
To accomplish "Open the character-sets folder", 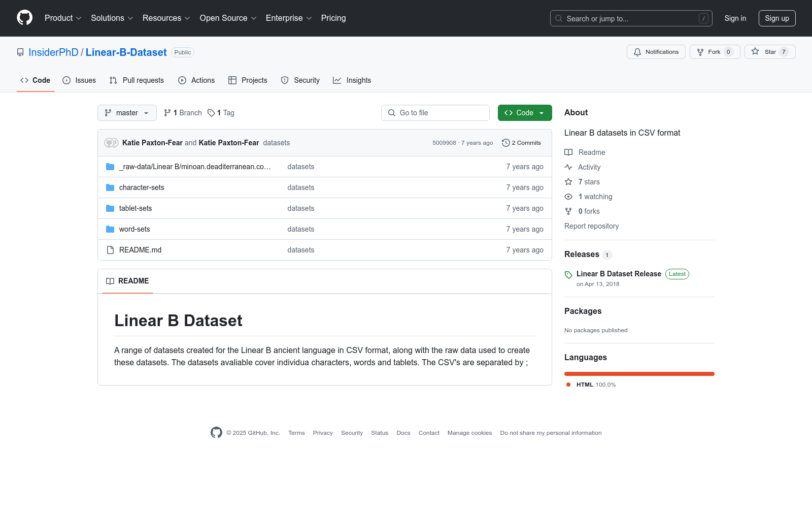I will pos(142,187).
